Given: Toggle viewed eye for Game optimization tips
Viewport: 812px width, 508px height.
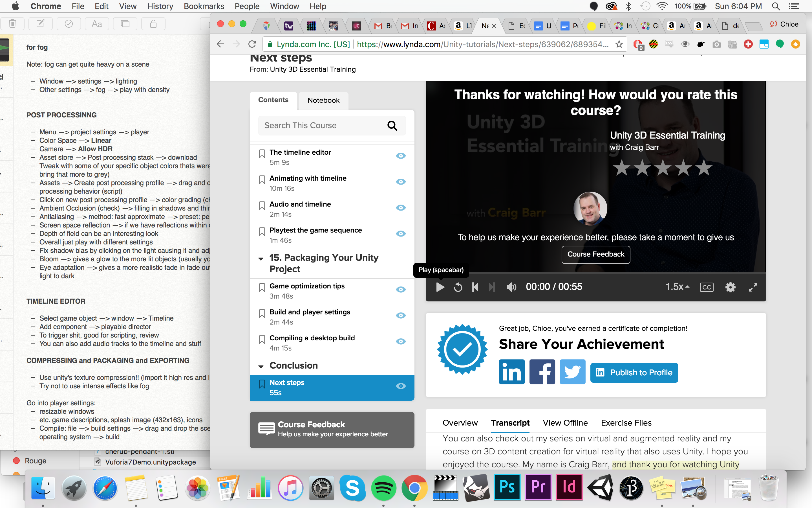Looking at the screenshot, I should (x=401, y=290).
